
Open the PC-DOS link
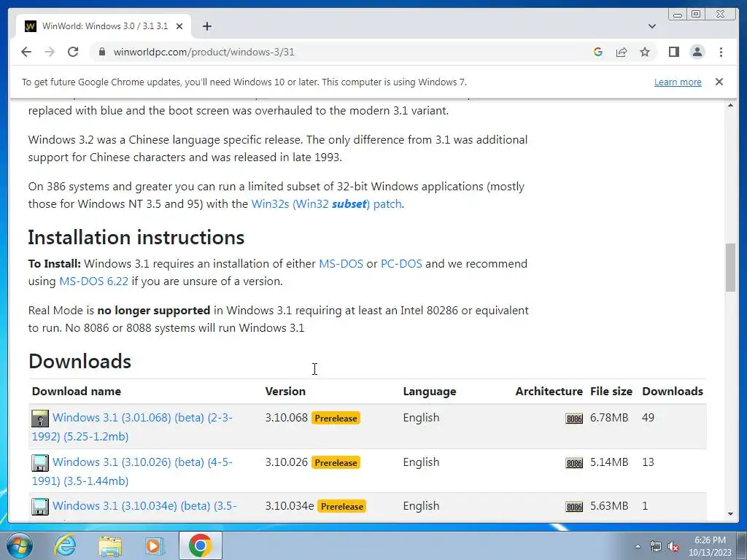click(x=401, y=264)
